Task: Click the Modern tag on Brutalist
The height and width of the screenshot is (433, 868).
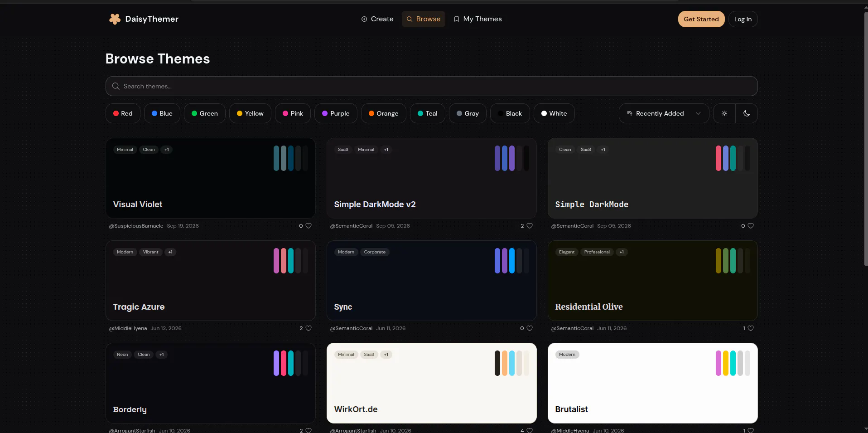Action: click(x=567, y=355)
